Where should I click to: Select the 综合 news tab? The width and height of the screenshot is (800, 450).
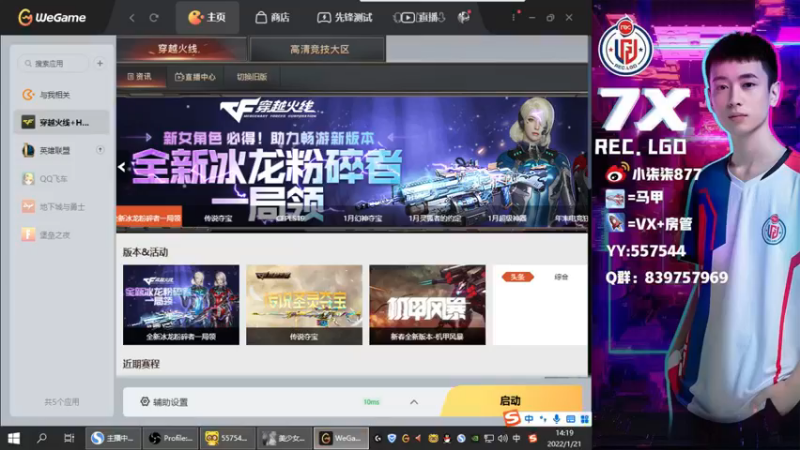[x=561, y=277]
